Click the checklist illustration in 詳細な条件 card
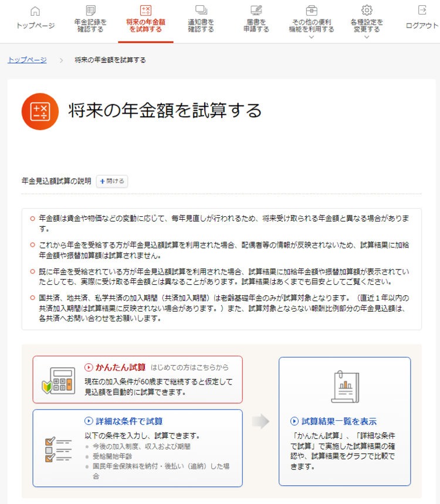 (58, 448)
